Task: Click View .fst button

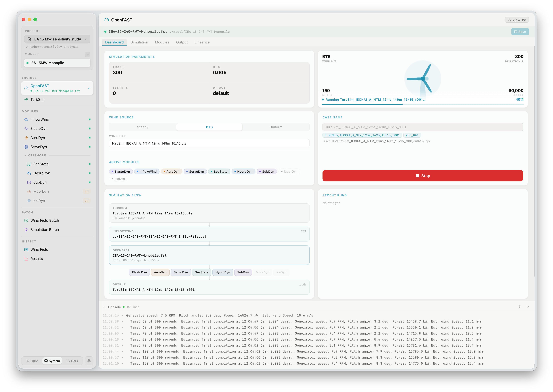Action: coord(517,20)
